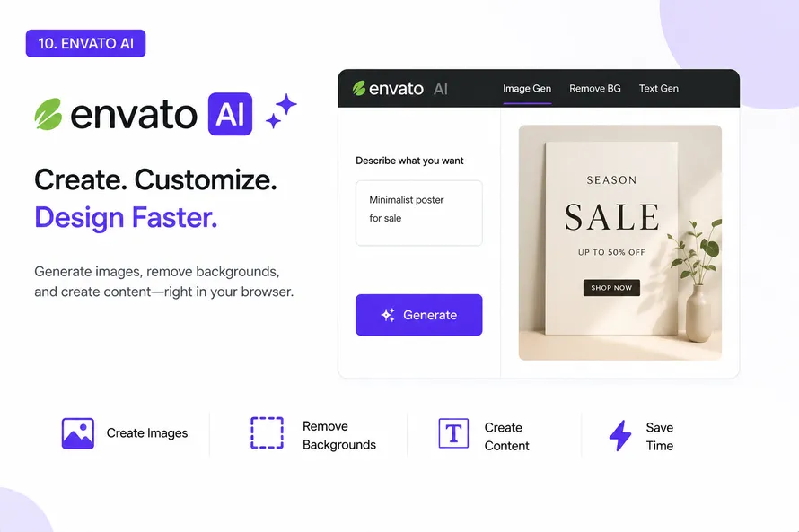Select the generated SALE poster image
Viewport: 799px width, 532px height.
click(x=620, y=242)
